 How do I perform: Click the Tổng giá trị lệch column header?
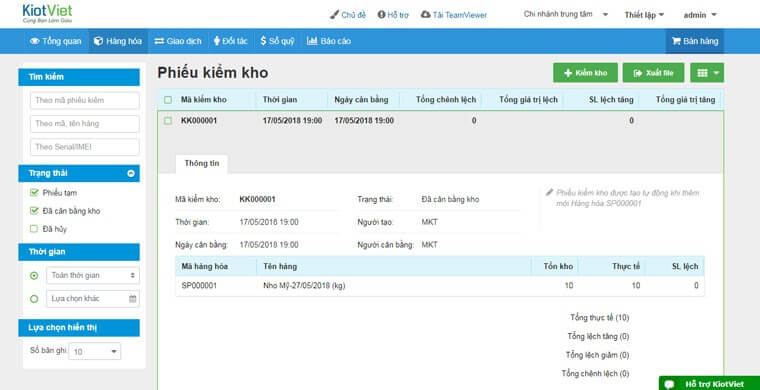coord(528,100)
